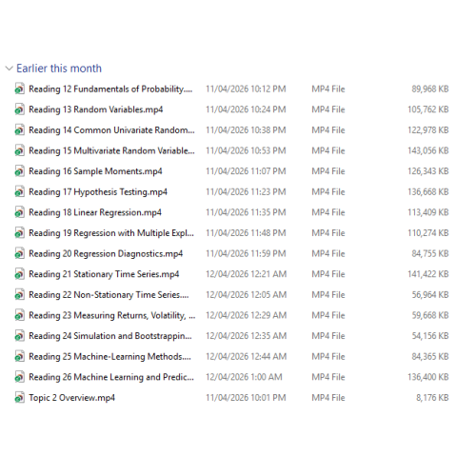The height and width of the screenshot is (476, 476).
Task: Click the file size 105,762 KB
Action: (428, 109)
